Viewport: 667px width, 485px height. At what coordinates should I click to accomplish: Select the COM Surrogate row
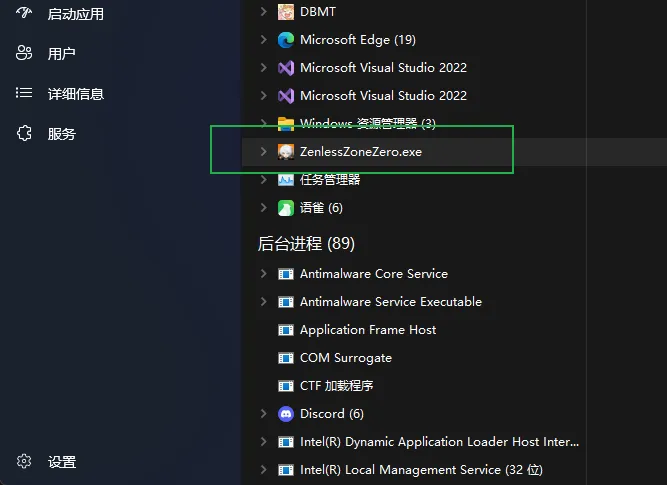pos(346,358)
